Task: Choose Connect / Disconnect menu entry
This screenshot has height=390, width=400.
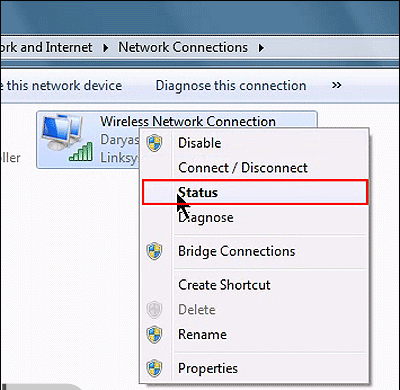Action: [x=255, y=168]
